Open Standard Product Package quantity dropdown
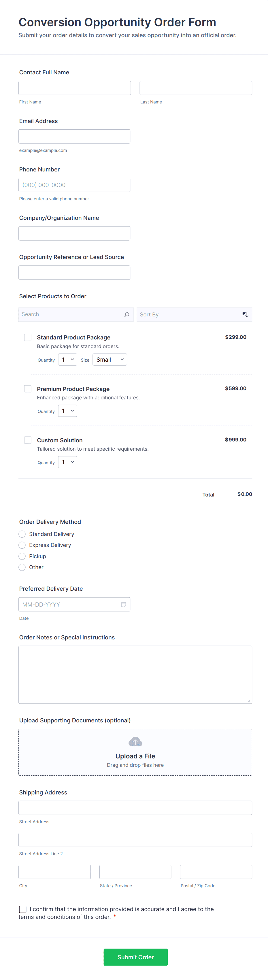 point(67,360)
